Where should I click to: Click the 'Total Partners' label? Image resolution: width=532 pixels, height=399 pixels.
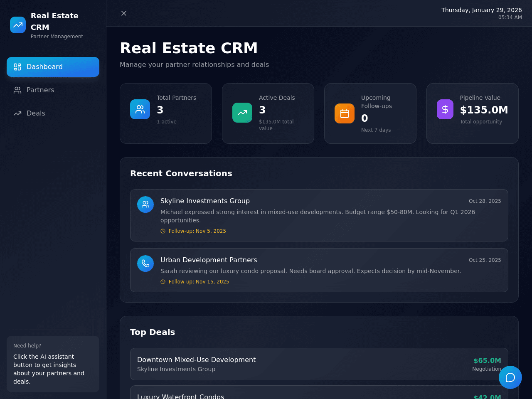click(177, 98)
